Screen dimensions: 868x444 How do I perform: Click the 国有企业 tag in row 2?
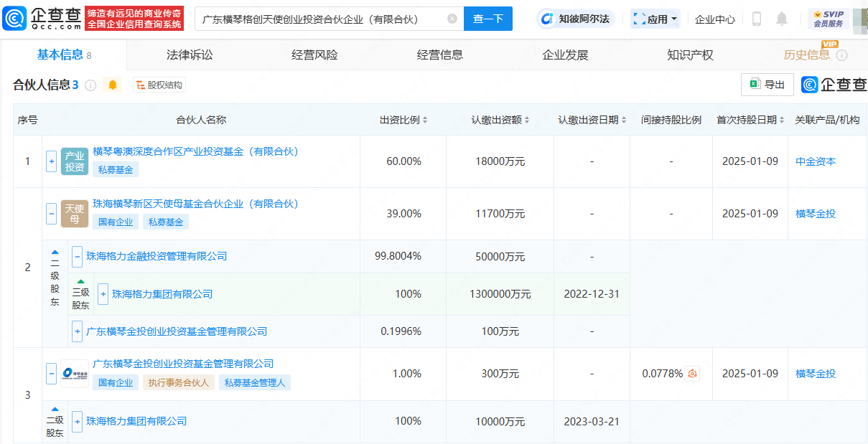click(x=116, y=222)
